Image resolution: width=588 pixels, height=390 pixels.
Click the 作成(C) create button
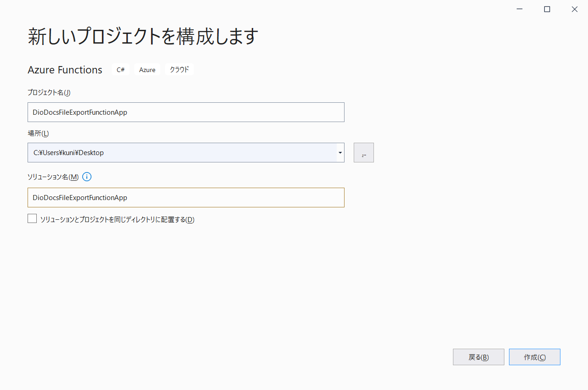click(x=535, y=357)
